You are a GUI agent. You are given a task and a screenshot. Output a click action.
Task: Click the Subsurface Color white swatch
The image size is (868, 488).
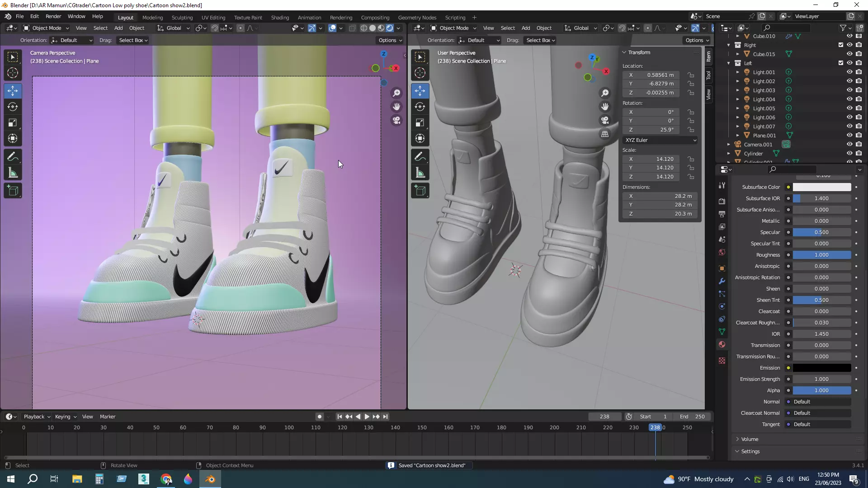click(821, 187)
